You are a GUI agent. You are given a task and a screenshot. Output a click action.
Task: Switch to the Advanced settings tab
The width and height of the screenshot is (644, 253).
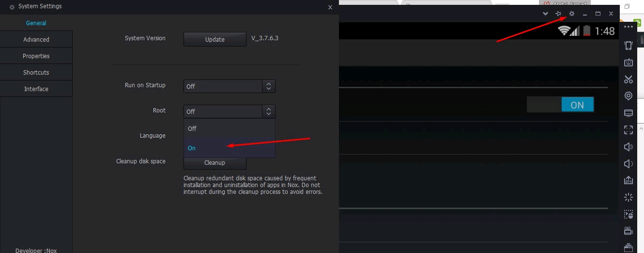point(36,40)
